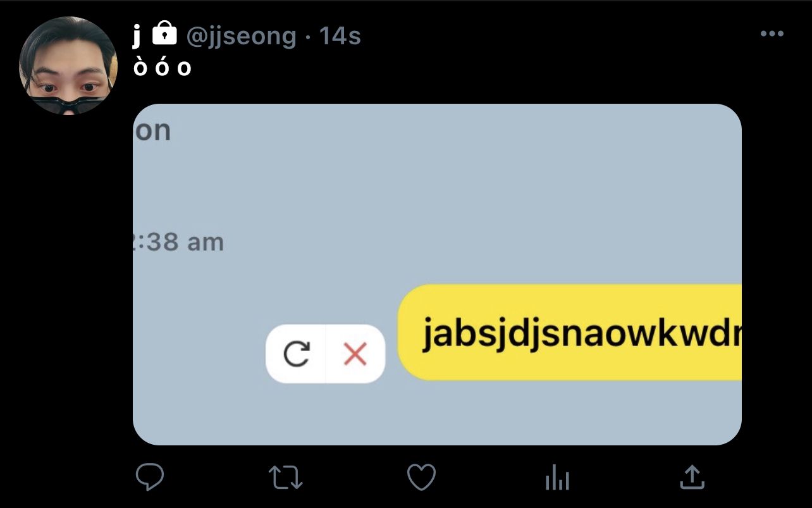Image resolution: width=812 pixels, height=508 pixels.
Task: Click the cropped "on" text in screenshot
Action: [152, 130]
